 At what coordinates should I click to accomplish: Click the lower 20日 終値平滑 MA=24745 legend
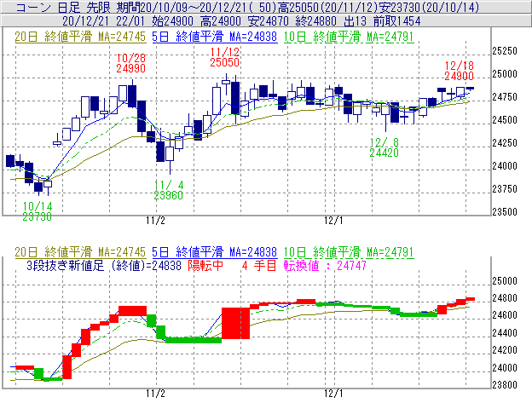pos(80,252)
